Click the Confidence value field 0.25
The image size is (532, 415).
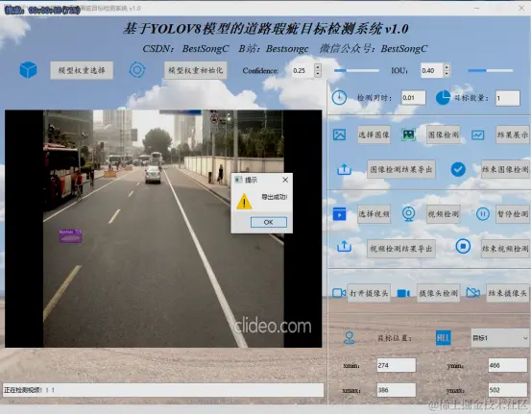click(x=302, y=70)
